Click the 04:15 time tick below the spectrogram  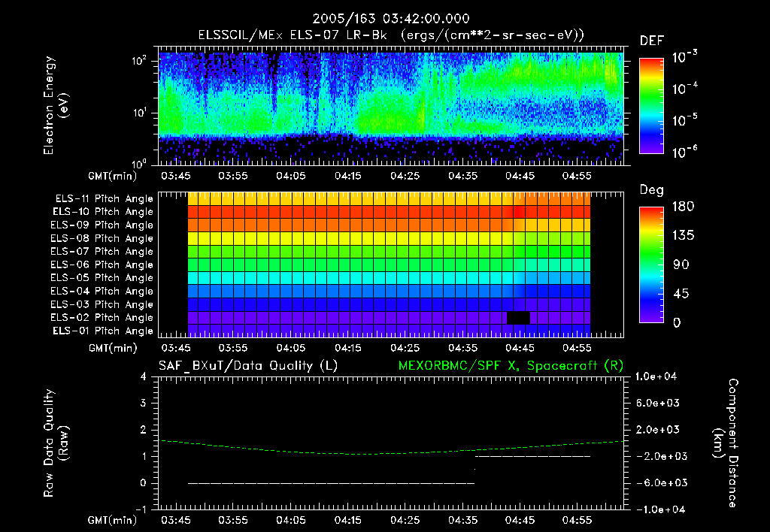347,176
